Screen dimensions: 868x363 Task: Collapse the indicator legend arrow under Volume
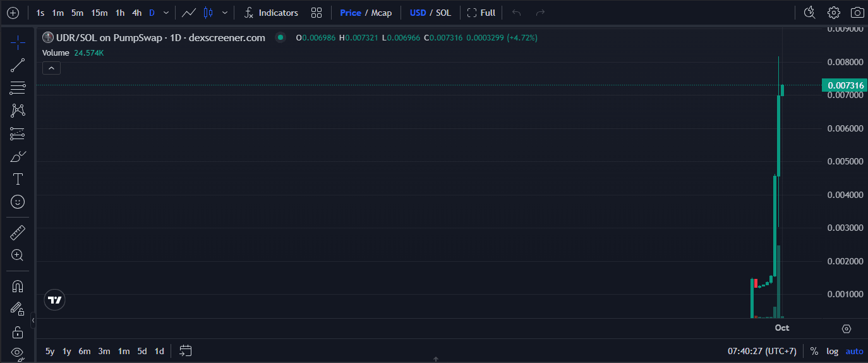pos(51,68)
